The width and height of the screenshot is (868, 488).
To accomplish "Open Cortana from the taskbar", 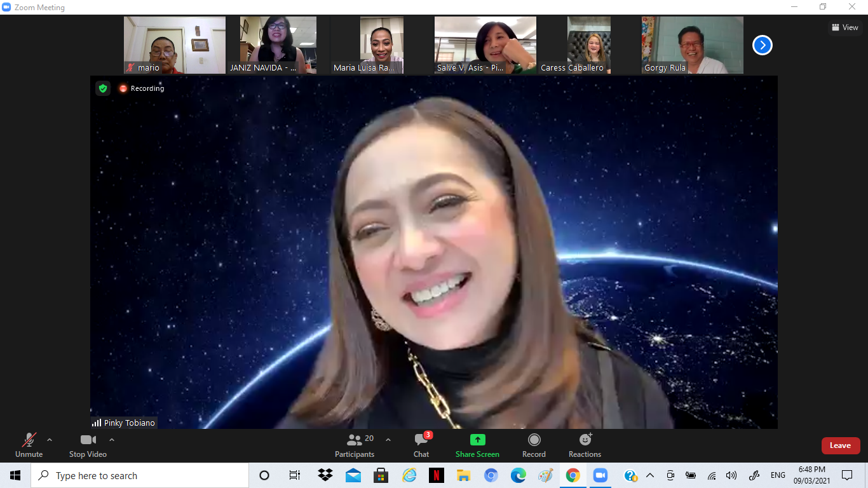I will (x=264, y=475).
